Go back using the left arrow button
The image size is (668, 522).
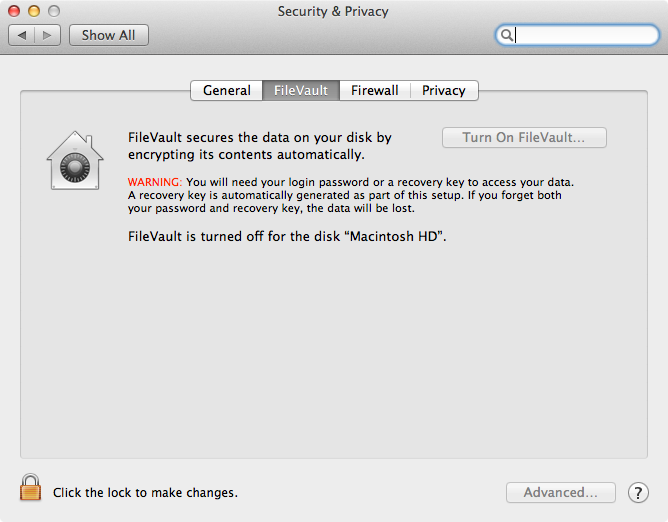coord(22,35)
